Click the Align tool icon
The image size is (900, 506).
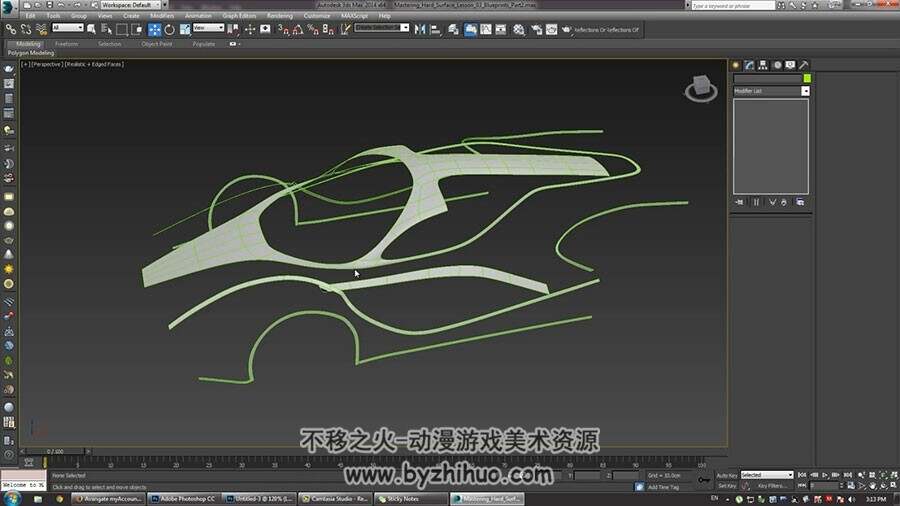(x=435, y=29)
